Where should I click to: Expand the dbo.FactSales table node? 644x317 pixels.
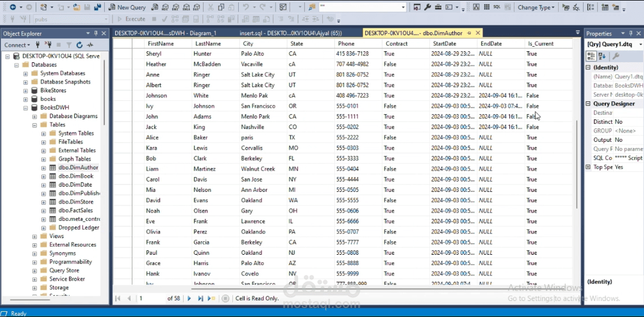[x=44, y=210]
